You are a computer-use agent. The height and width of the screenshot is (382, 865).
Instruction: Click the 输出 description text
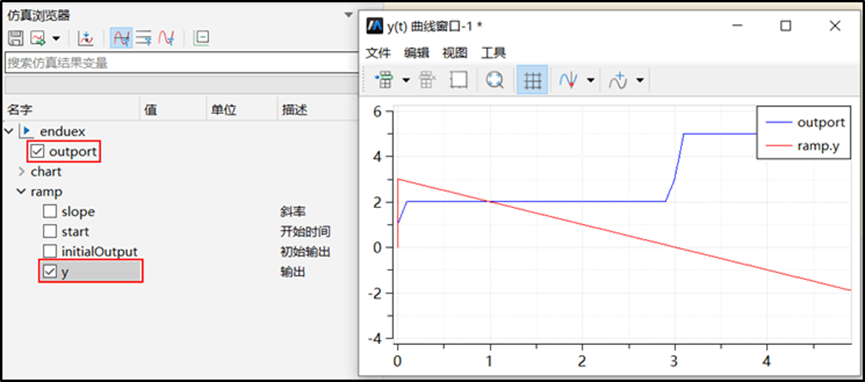pos(293,272)
